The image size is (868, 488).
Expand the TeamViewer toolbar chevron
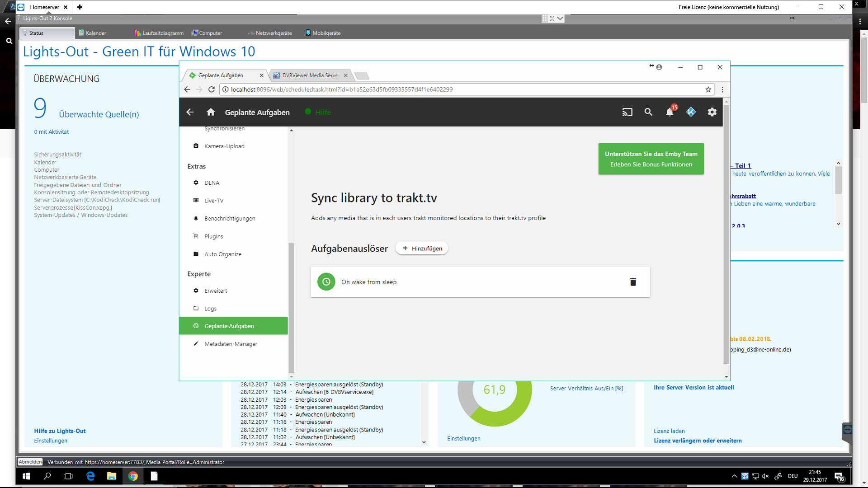pyautogui.click(x=561, y=19)
